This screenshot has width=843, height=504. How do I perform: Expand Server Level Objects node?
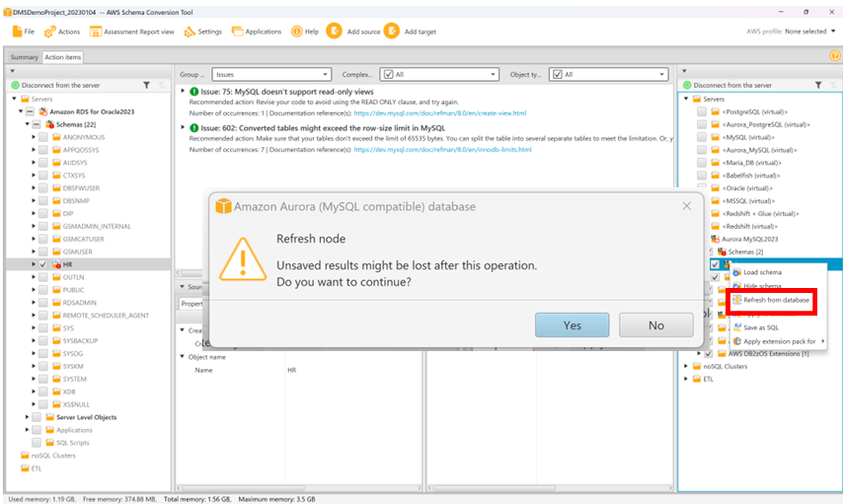27,417
